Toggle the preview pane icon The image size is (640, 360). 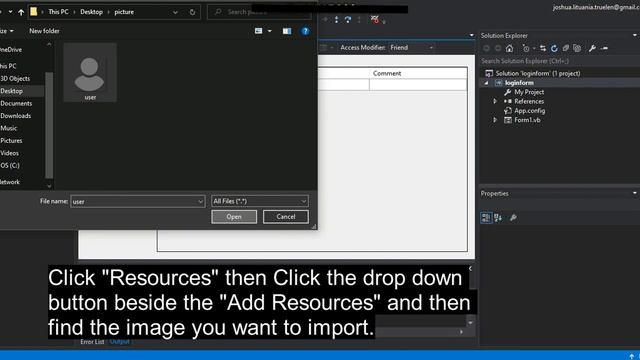pos(287,31)
